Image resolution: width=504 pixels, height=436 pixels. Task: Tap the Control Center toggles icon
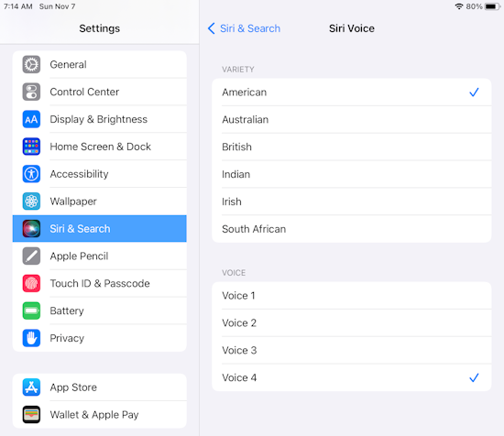[x=31, y=92]
